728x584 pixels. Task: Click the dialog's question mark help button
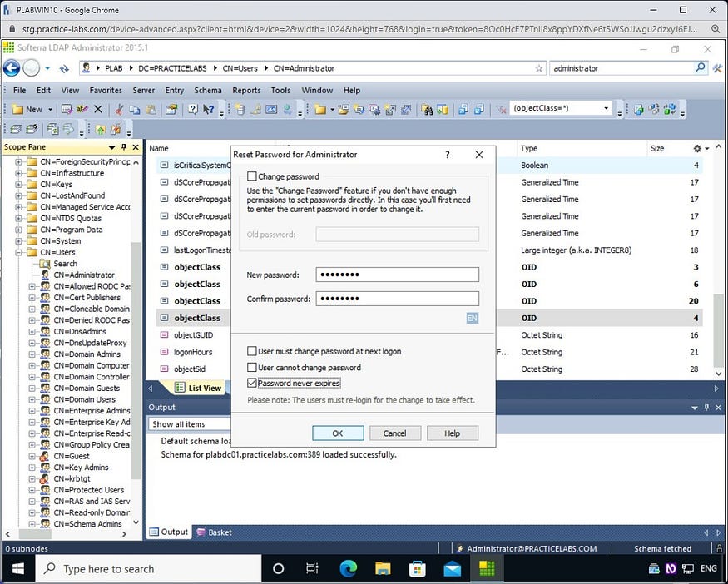pos(447,155)
